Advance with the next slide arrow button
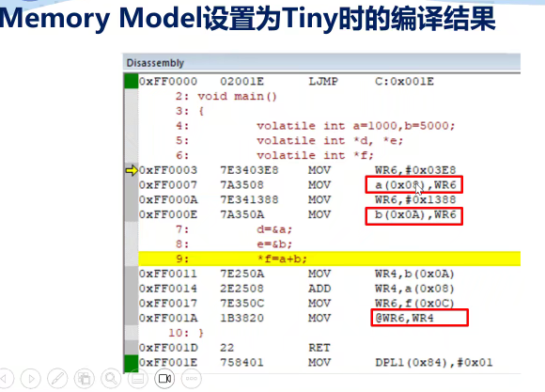Screen dimensions: 545x392 (31, 379)
